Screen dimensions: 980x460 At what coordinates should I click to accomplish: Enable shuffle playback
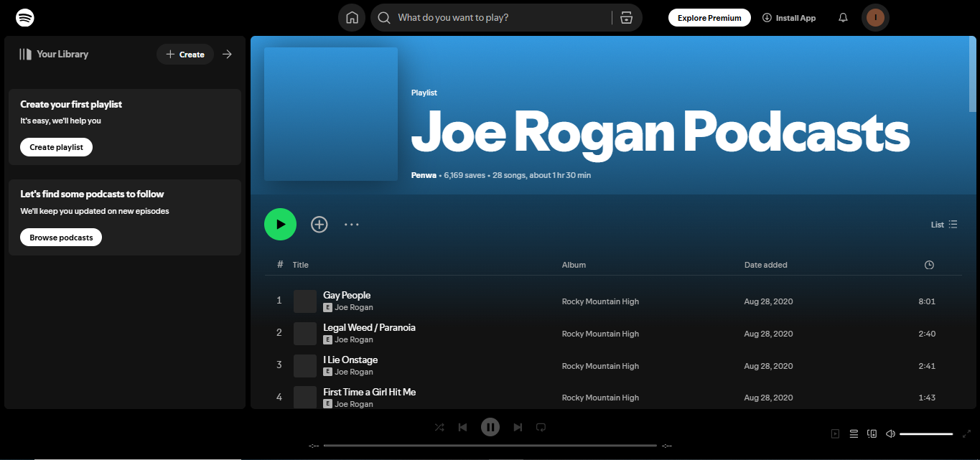439,427
